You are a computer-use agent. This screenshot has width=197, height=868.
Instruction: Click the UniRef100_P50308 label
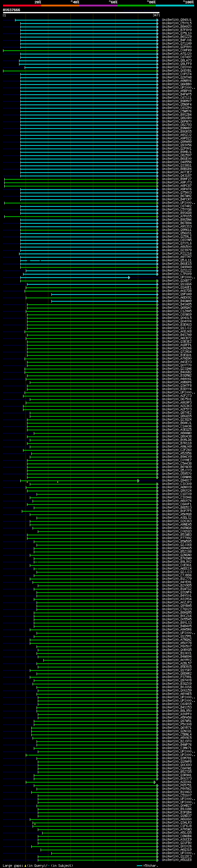pyautogui.click(x=177, y=724)
